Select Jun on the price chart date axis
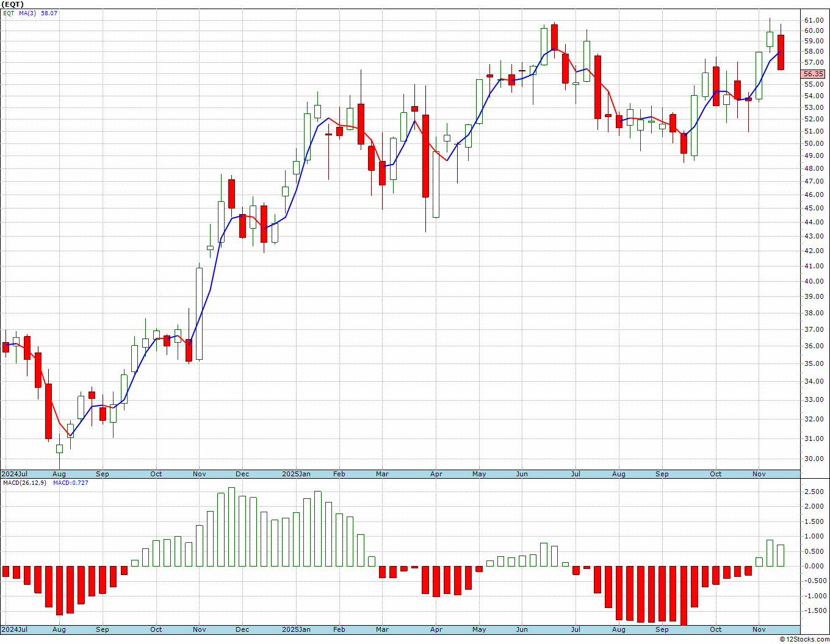 [x=522, y=474]
